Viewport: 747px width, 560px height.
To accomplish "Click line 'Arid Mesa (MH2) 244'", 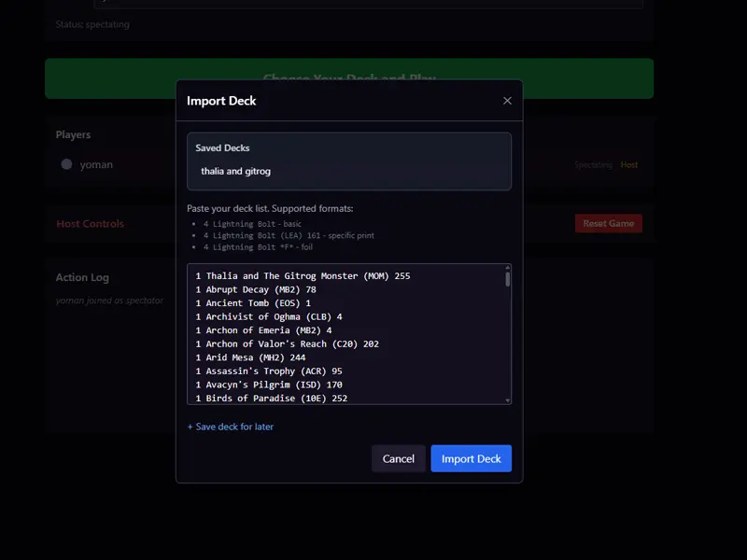I will (x=250, y=357).
